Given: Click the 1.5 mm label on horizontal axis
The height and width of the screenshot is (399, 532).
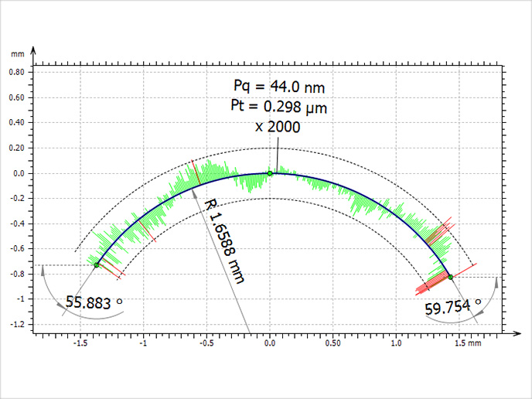Looking at the screenshot, I should [x=468, y=343].
